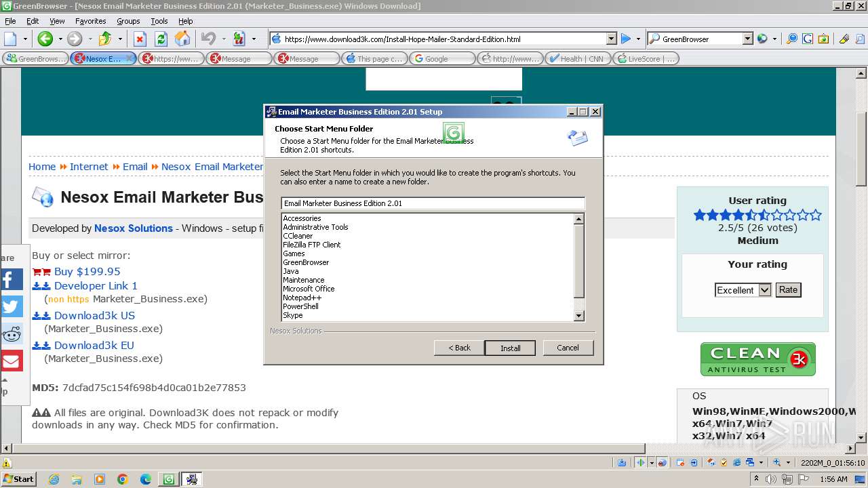868x488 pixels.
Task: Switch to the This page c... tab
Action: 374,58
